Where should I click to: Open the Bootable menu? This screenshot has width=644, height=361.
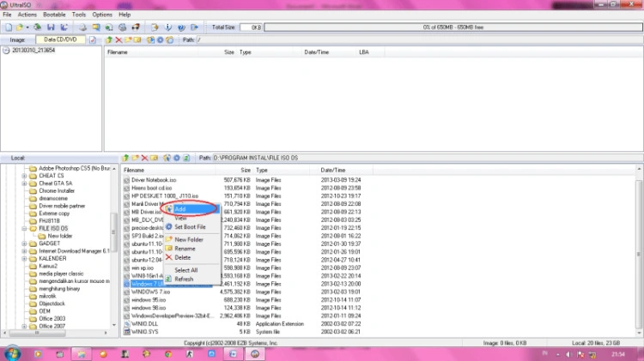tap(54, 15)
